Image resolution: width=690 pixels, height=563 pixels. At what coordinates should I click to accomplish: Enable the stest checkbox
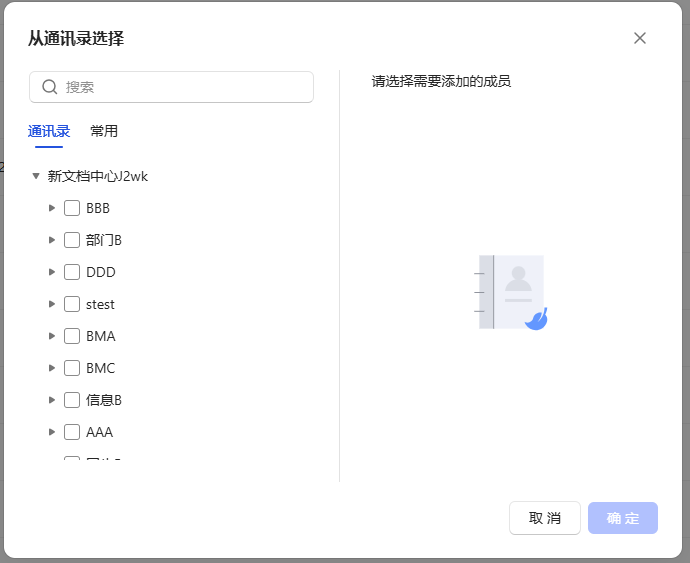coord(72,304)
